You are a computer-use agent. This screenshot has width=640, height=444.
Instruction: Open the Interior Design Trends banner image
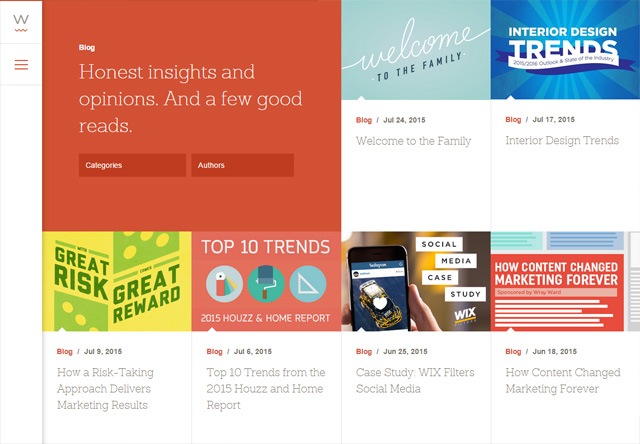click(x=565, y=50)
